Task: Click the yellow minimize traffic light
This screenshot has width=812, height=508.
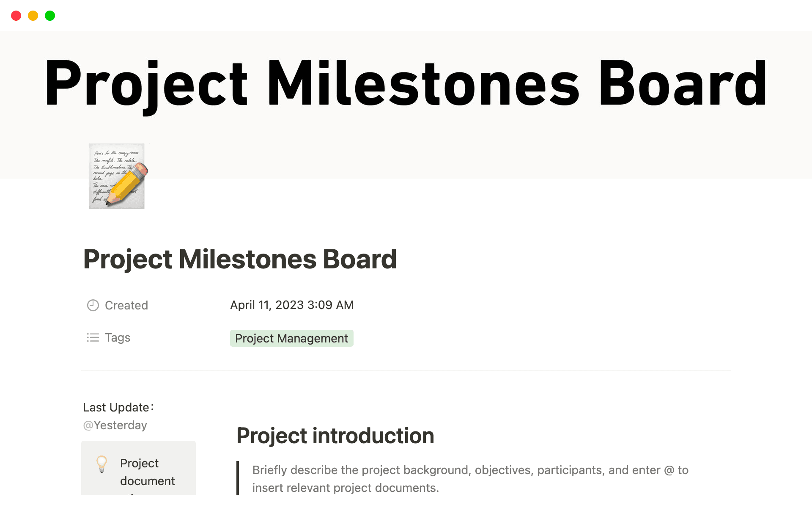Action: [33, 16]
